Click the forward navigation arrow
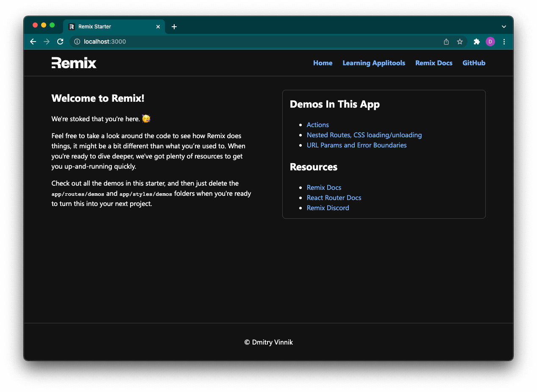The image size is (537, 392). [x=47, y=42]
